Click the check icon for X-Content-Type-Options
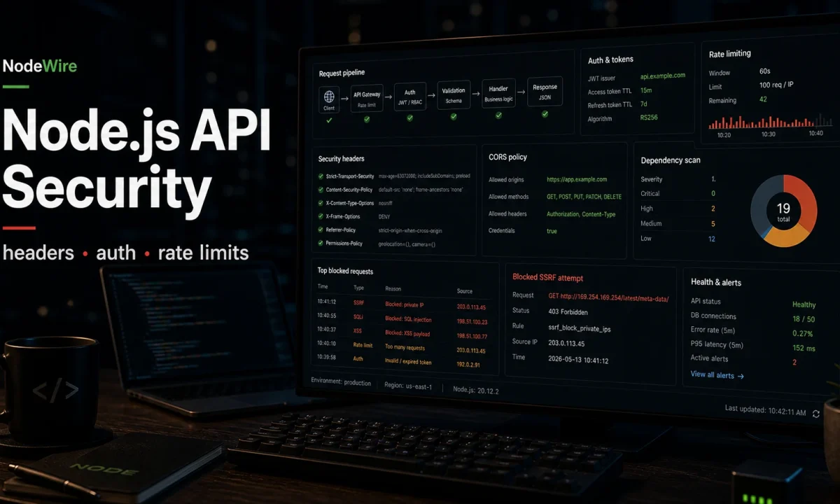The height and width of the screenshot is (504, 840). [x=320, y=203]
